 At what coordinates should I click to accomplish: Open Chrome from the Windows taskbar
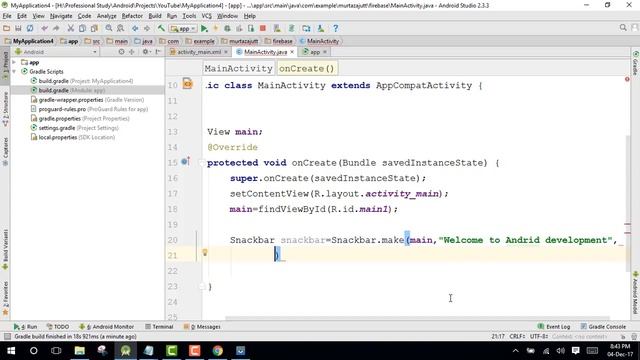(218, 351)
